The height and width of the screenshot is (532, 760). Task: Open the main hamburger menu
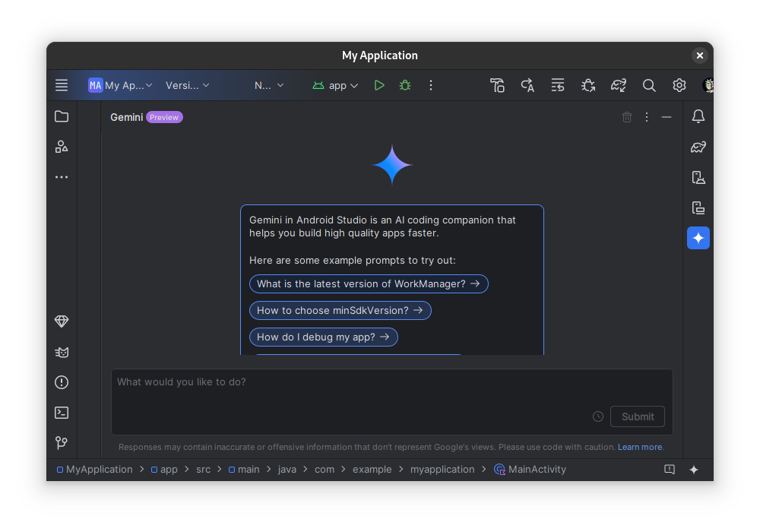click(x=62, y=85)
